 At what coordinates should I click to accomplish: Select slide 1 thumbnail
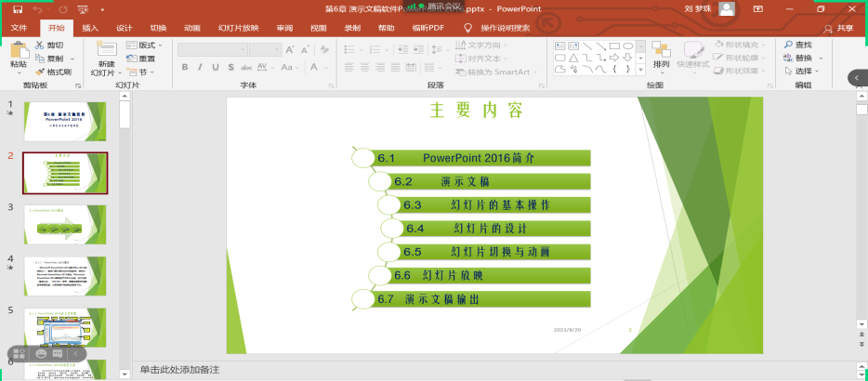65,122
